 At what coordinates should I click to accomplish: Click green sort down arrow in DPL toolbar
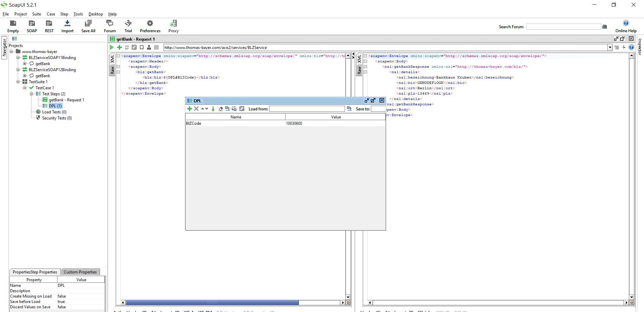click(x=213, y=109)
